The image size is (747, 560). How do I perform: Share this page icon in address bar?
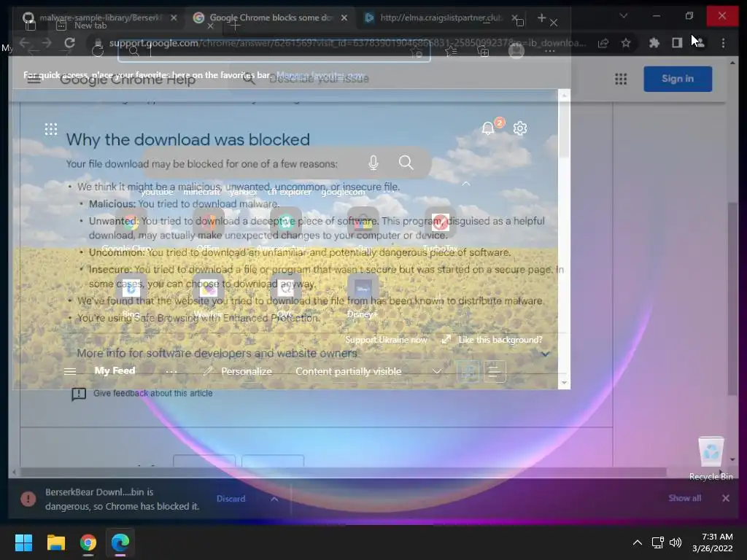[603, 43]
